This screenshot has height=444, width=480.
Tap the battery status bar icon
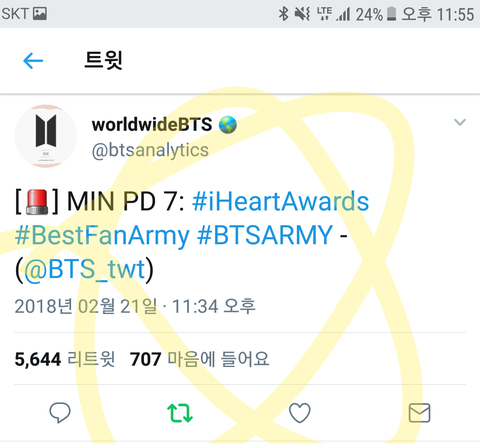(391, 14)
